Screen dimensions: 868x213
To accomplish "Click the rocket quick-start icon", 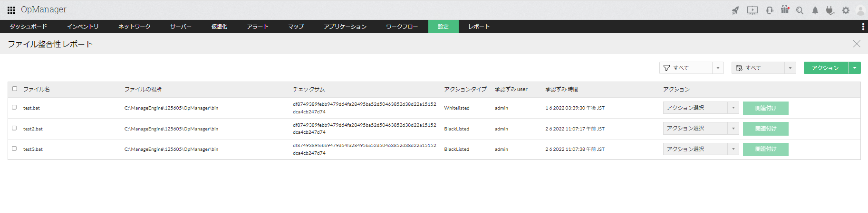I will coord(735,10).
